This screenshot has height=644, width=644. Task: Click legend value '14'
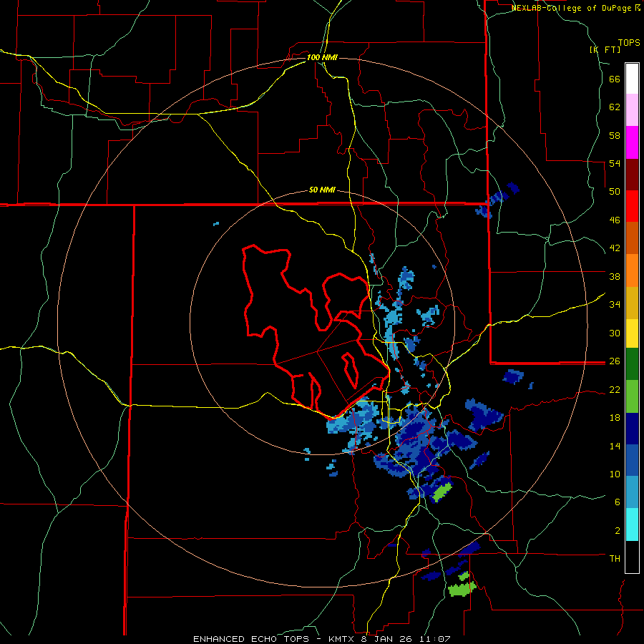pos(615,446)
